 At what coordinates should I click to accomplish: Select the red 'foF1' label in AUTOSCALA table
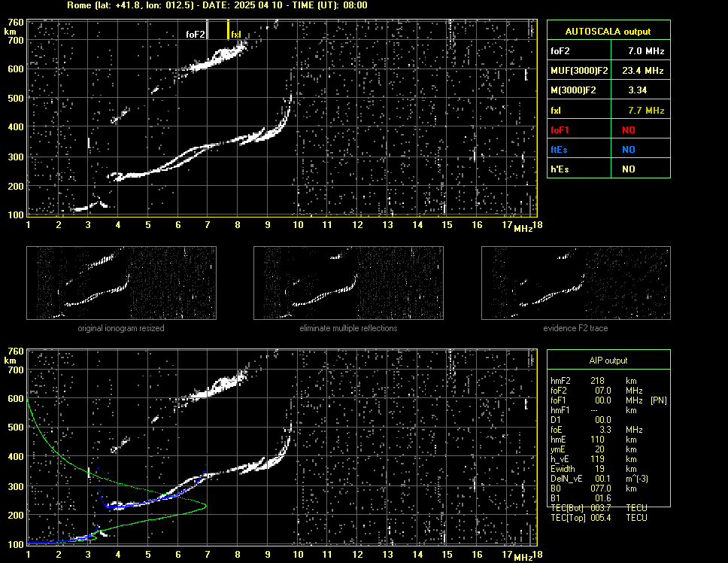tap(560, 130)
